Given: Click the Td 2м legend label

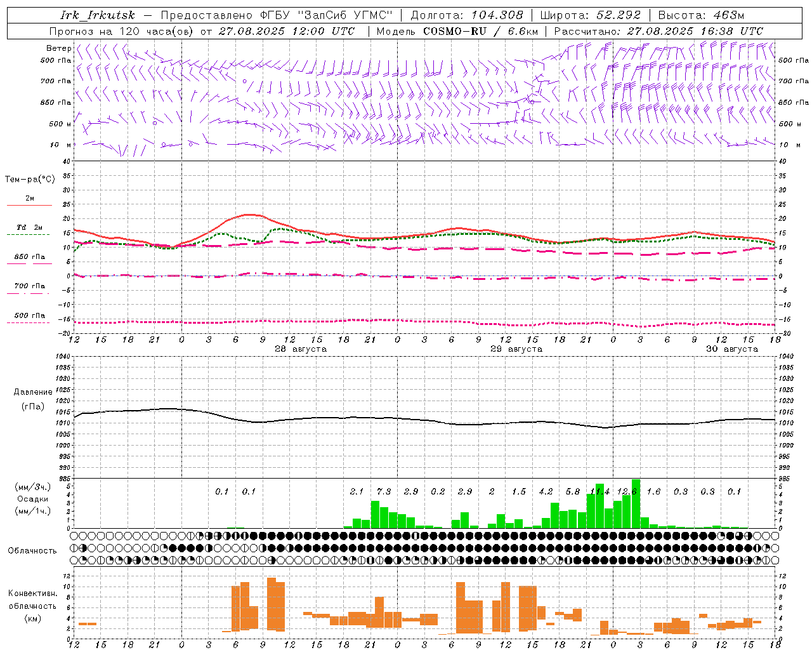Looking at the screenshot, I should [x=30, y=227].
